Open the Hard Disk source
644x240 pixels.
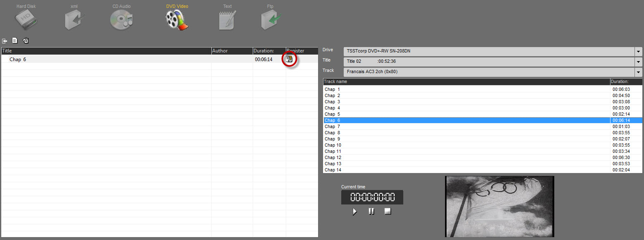[x=26, y=20]
